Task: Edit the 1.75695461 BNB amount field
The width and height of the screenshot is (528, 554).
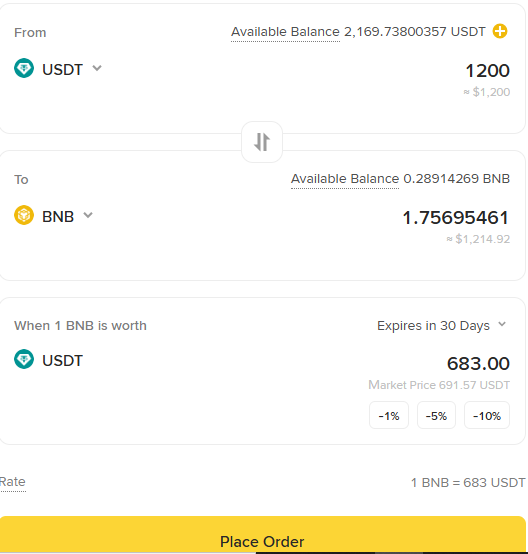Action: (456, 218)
